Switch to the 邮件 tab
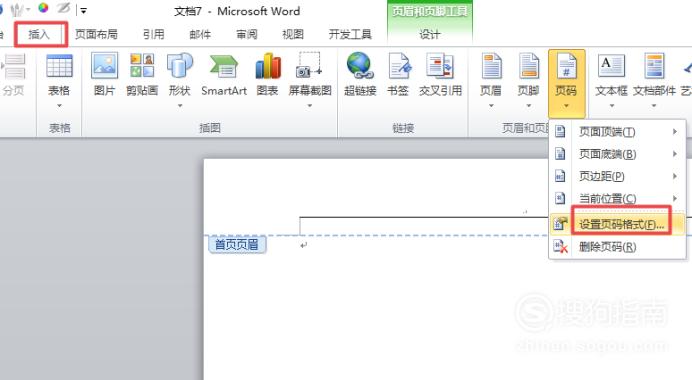692x380 pixels. coord(200,34)
